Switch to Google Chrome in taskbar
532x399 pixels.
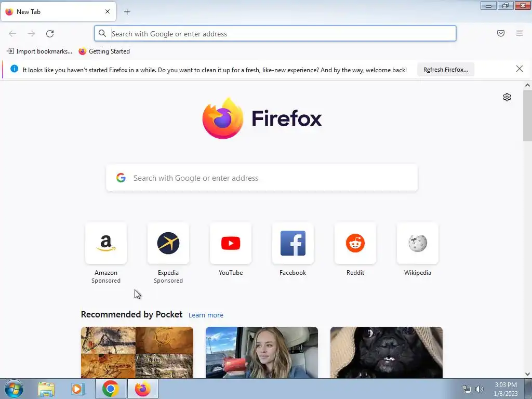pos(110,389)
